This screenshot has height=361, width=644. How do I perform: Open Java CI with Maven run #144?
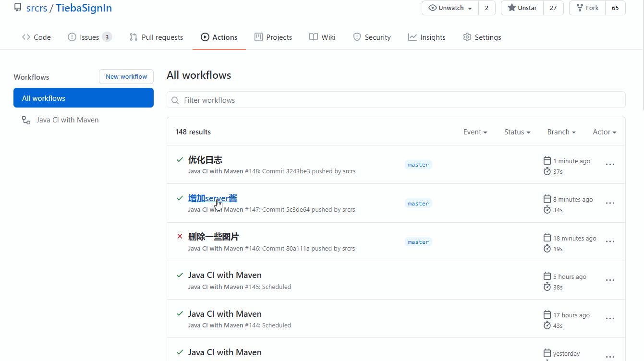[x=225, y=314]
